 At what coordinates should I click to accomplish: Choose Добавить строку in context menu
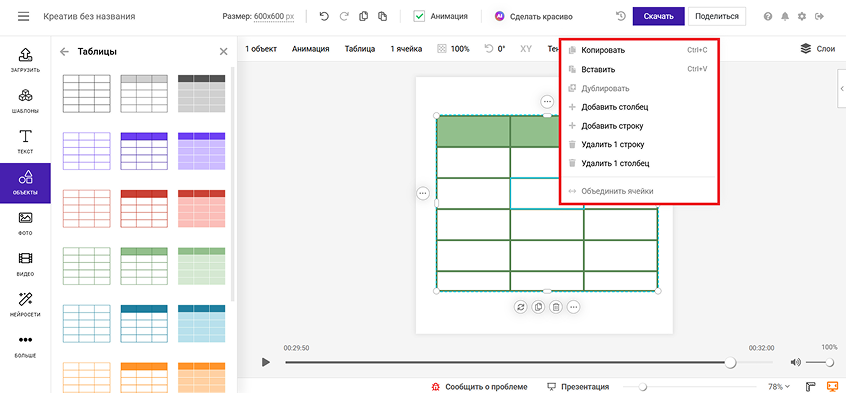point(639,126)
